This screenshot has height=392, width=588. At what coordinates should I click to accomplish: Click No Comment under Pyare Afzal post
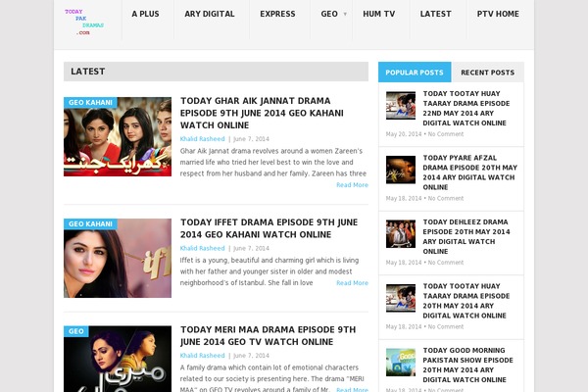point(446,198)
